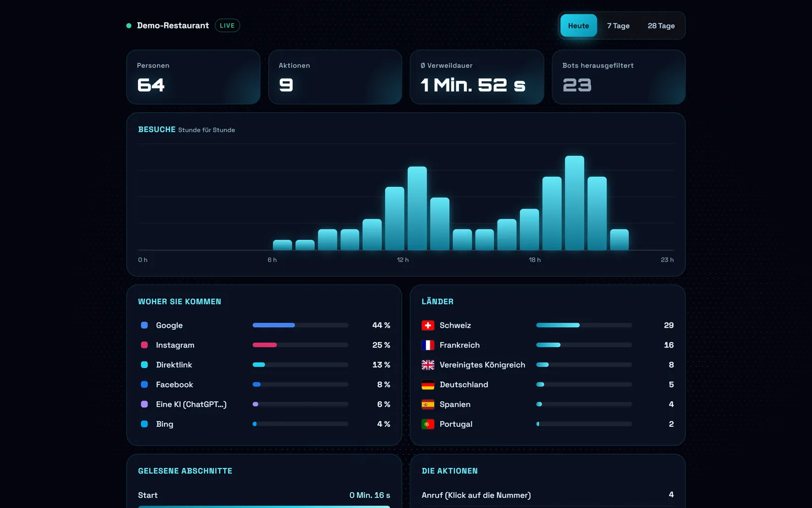The image size is (812, 508).
Task: Click the WOHER SIE KOMMEN heading
Action: tap(180, 302)
